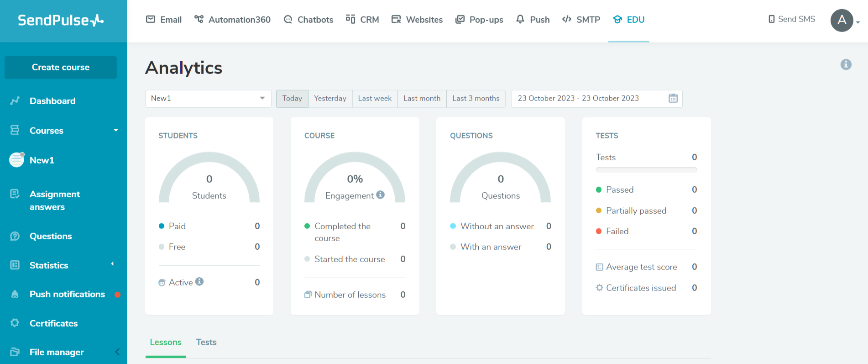The width and height of the screenshot is (868, 364).
Task: Click the Certificates badge icon in sidebar
Action: [15, 323]
